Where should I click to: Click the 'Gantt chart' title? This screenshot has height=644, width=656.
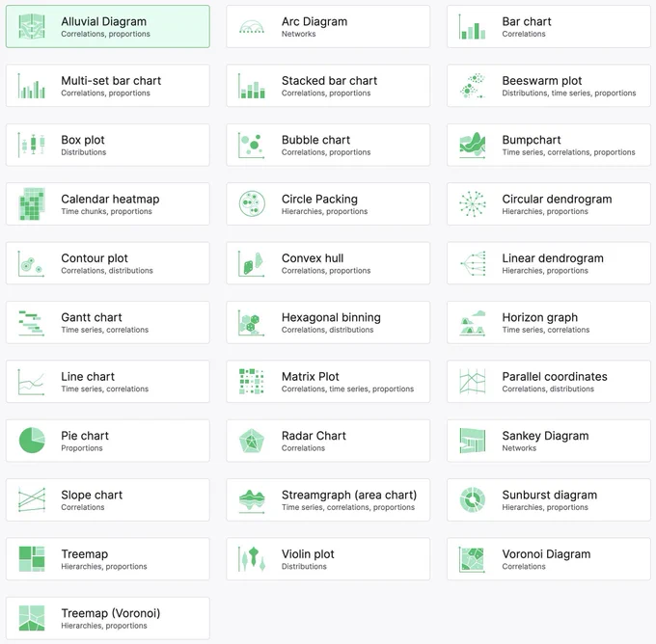92,317
